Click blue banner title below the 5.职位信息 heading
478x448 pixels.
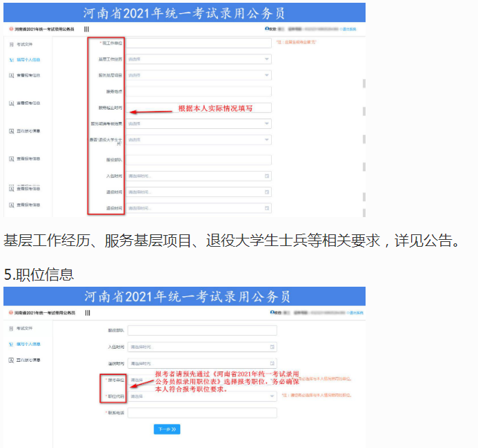click(187, 296)
